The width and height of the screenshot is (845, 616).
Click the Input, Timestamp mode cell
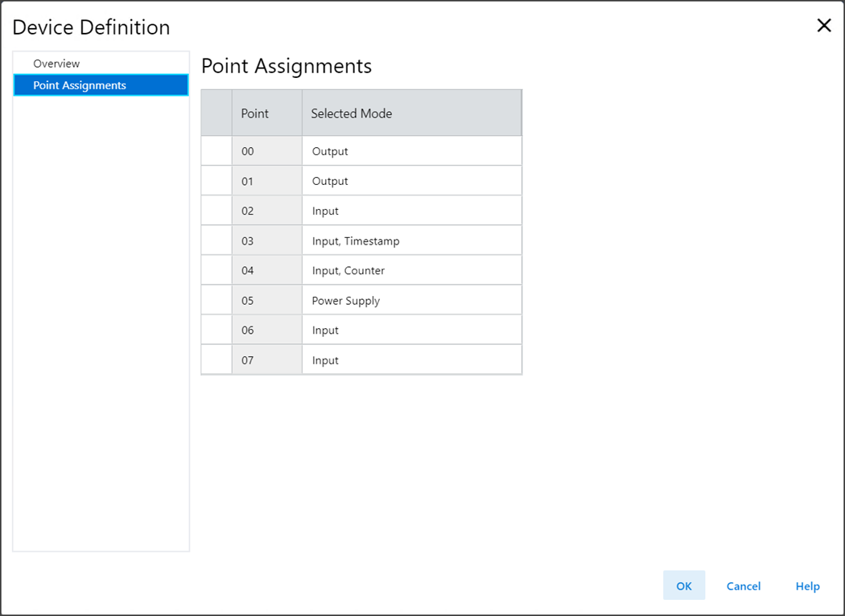tap(410, 240)
